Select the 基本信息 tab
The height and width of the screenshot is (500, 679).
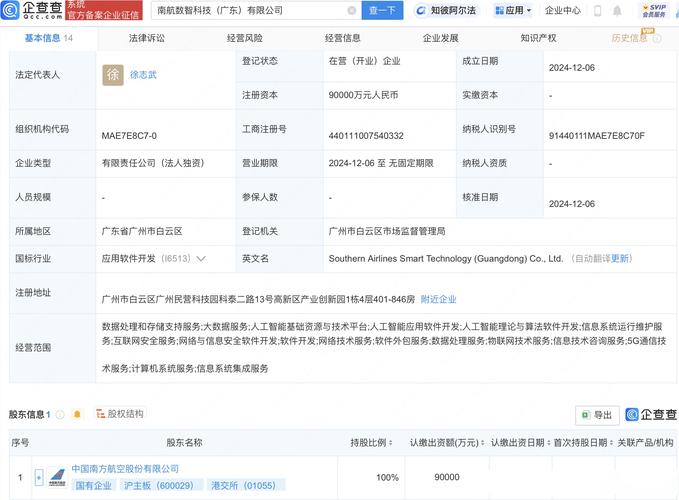48,38
